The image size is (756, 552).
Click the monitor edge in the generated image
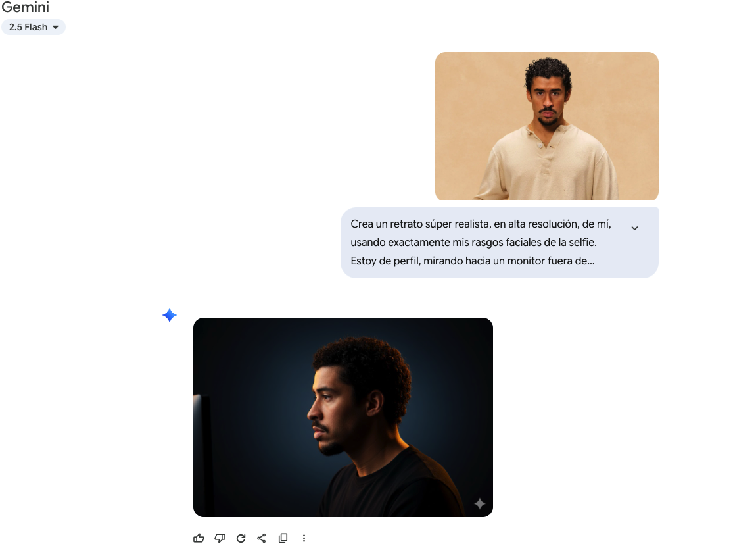click(201, 454)
